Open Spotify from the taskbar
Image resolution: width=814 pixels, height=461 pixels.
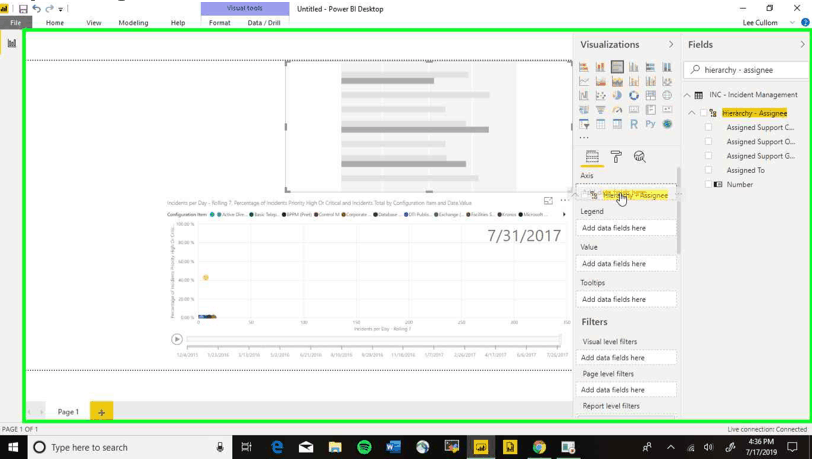(364, 448)
